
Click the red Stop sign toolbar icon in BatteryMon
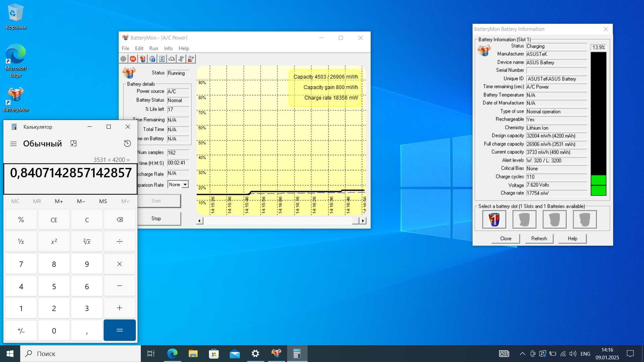point(133,59)
